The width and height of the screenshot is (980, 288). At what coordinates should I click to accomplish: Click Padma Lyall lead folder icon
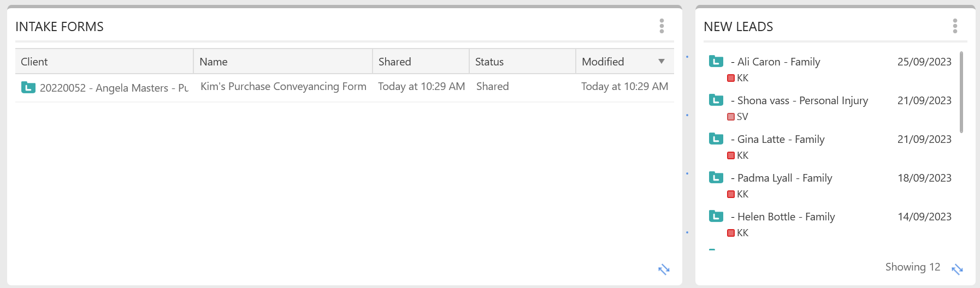(x=716, y=177)
